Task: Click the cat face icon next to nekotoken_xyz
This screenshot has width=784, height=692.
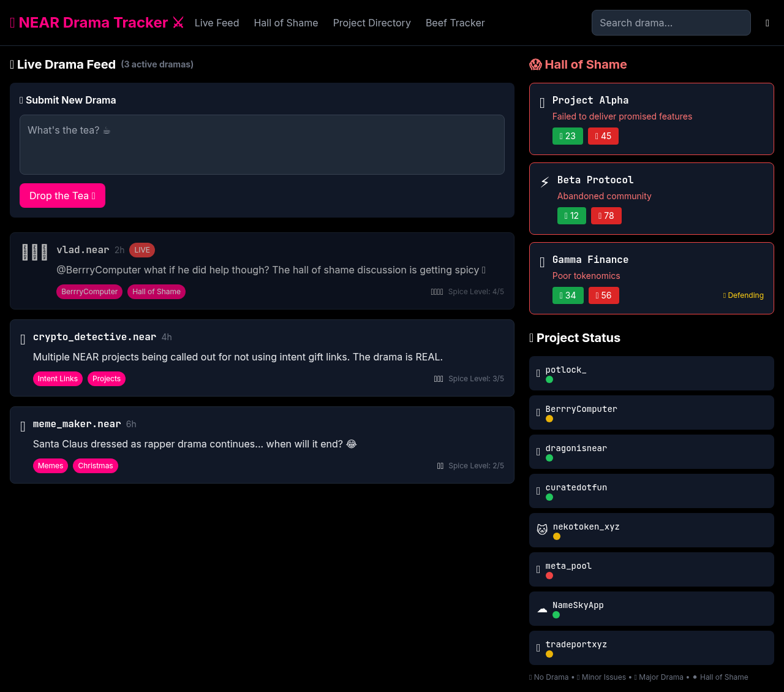Action: (542, 529)
